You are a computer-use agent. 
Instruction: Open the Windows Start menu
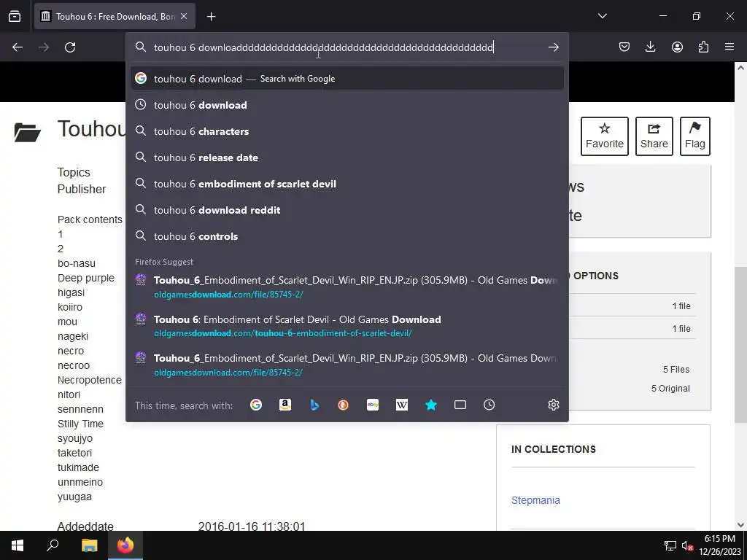point(18,545)
